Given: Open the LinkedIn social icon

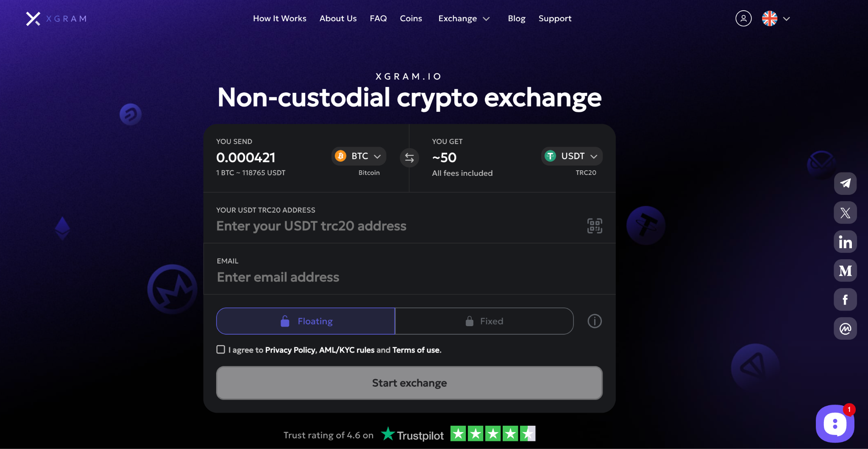Looking at the screenshot, I should click(845, 242).
